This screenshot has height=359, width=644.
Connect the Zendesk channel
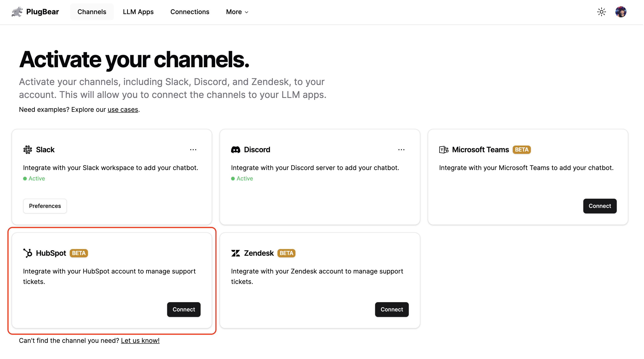[x=392, y=310]
